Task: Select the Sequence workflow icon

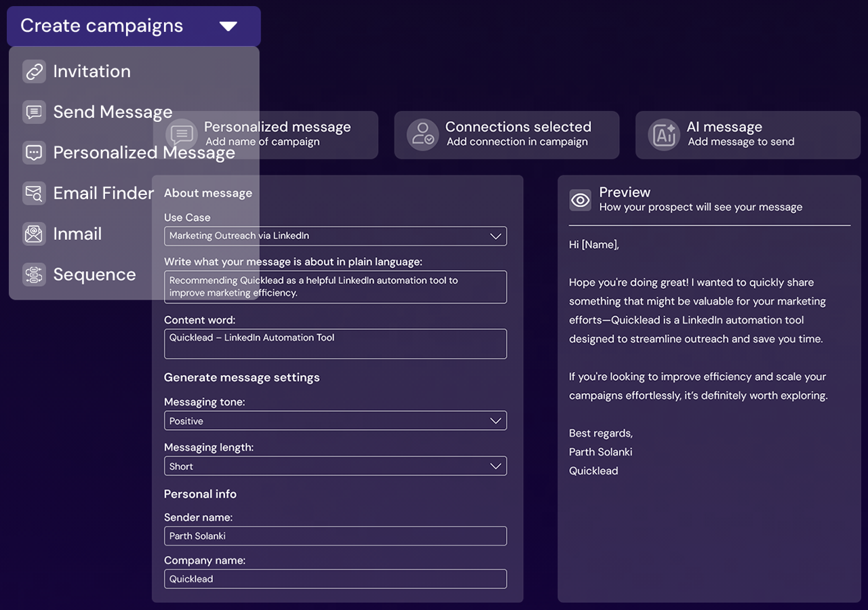Action: pyautogui.click(x=34, y=274)
